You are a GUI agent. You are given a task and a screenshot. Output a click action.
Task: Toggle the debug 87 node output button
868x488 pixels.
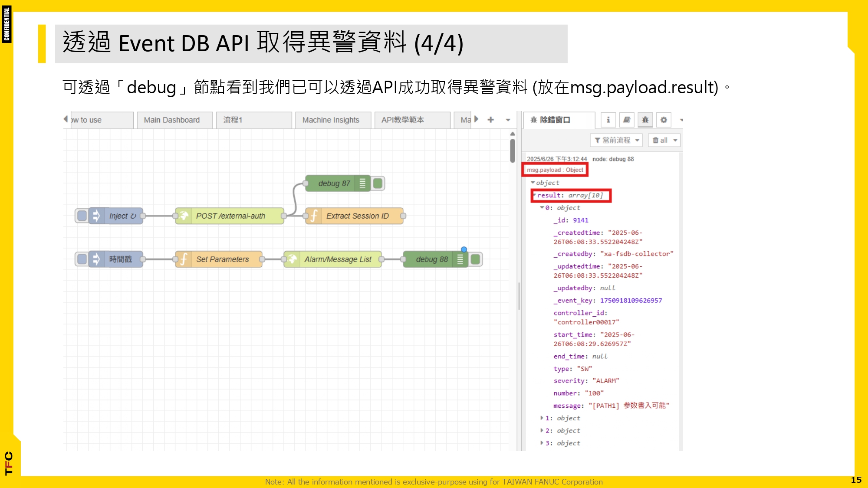378,183
